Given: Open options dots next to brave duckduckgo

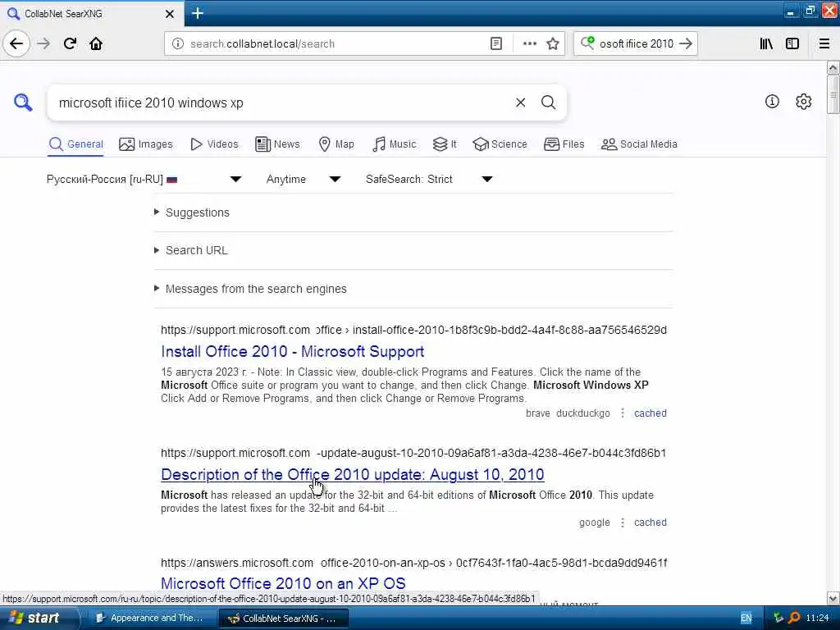Looking at the screenshot, I should pyautogui.click(x=622, y=413).
